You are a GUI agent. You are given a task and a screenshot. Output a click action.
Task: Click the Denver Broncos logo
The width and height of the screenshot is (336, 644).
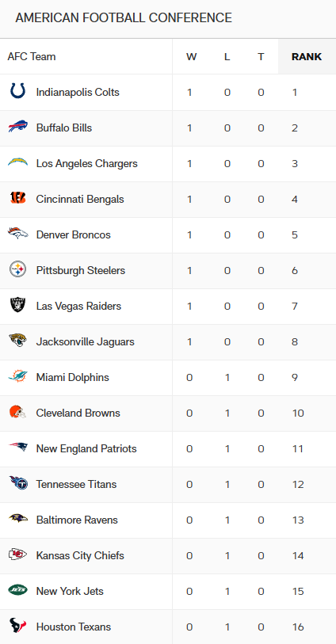tap(17, 234)
